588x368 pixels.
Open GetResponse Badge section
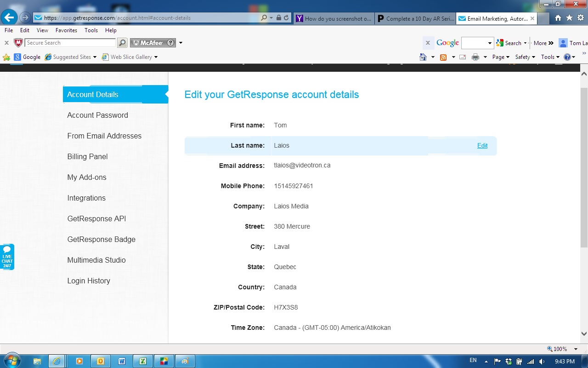click(x=101, y=239)
